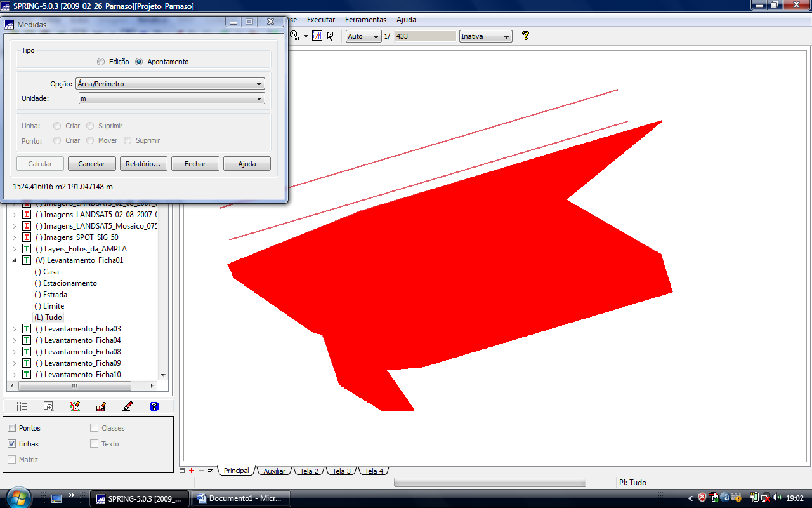This screenshot has width=812, height=508.
Task: Click the red I icon of Imagens_SPOT_SIG_50
Action: (27, 237)
